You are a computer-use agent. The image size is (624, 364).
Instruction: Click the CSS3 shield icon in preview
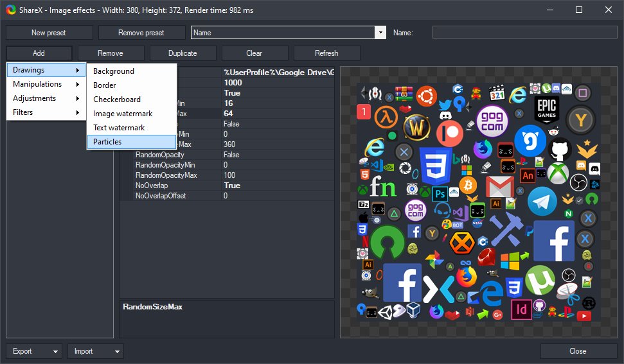tap(436, 166)
